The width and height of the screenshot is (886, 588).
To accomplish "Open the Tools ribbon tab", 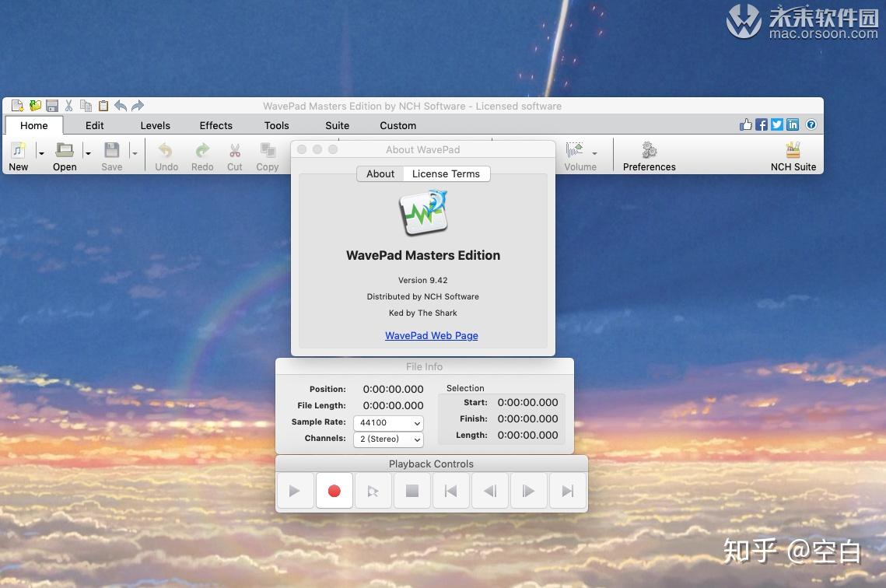I will click(x=276, y=125).
